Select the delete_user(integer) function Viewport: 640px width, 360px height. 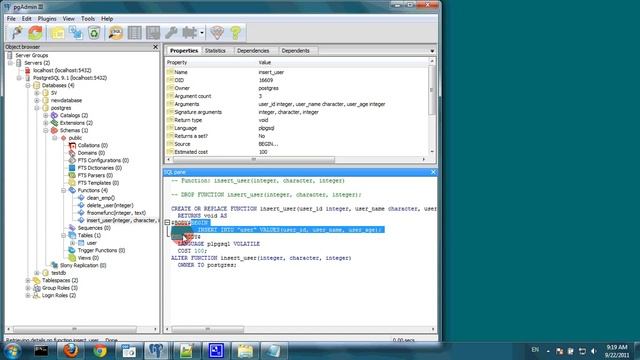(110, 205)
